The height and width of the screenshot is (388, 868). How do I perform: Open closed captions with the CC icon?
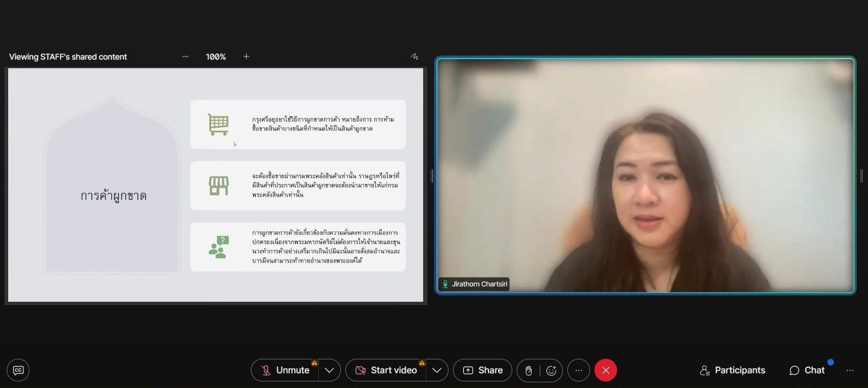point(18,370)
